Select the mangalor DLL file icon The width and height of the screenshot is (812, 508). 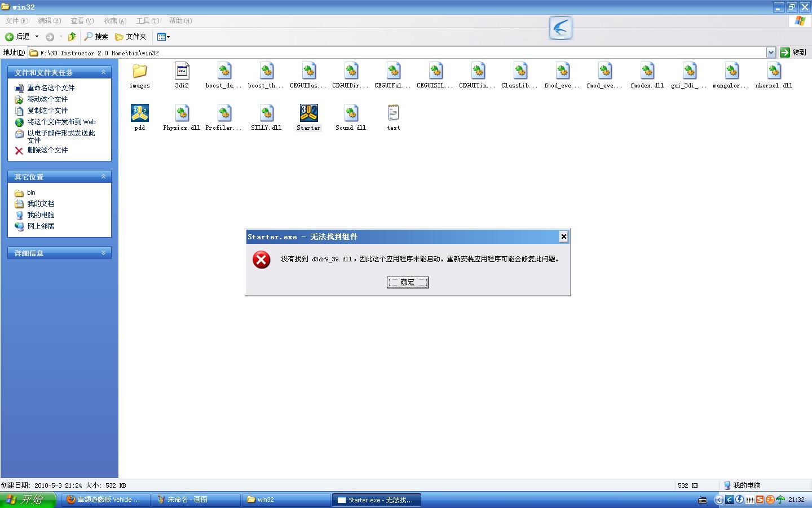(731, 71)
